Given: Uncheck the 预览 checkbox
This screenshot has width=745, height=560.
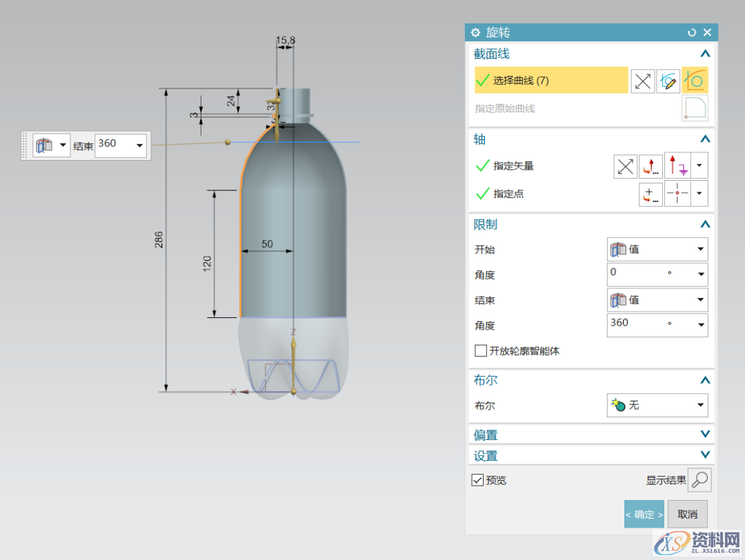Looking at the screenshot, I should pyautogui.click(x=477, y=480).
